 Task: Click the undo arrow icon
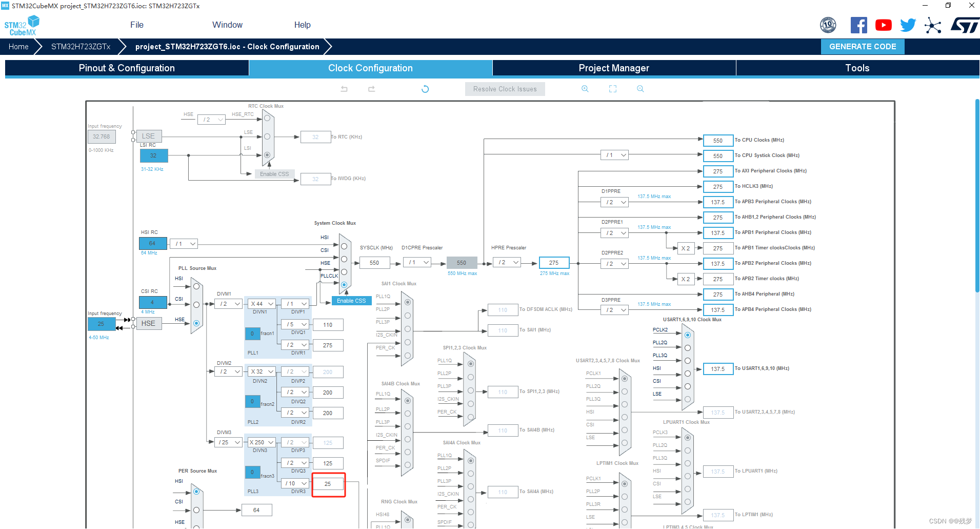(x=344, y=89)
